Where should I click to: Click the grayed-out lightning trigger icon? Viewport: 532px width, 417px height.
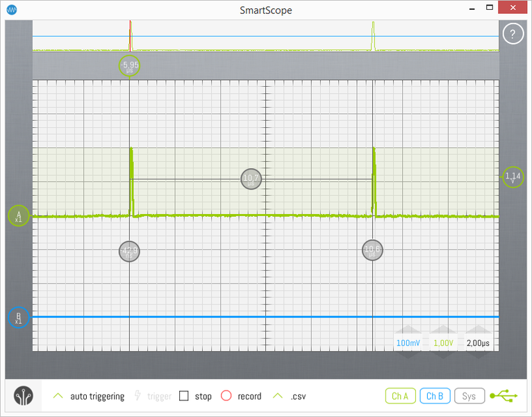pyautogui.click(x=138, y=396)
